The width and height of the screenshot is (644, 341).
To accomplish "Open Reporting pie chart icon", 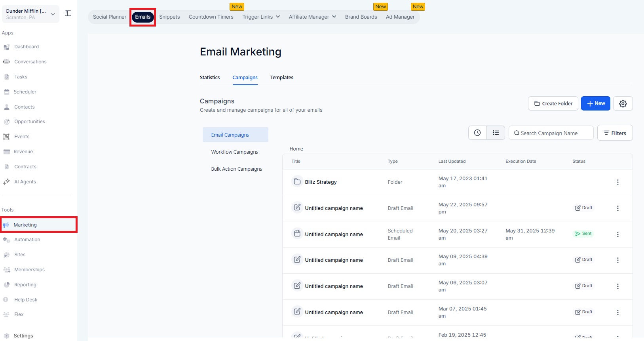I will pos(6,285).
